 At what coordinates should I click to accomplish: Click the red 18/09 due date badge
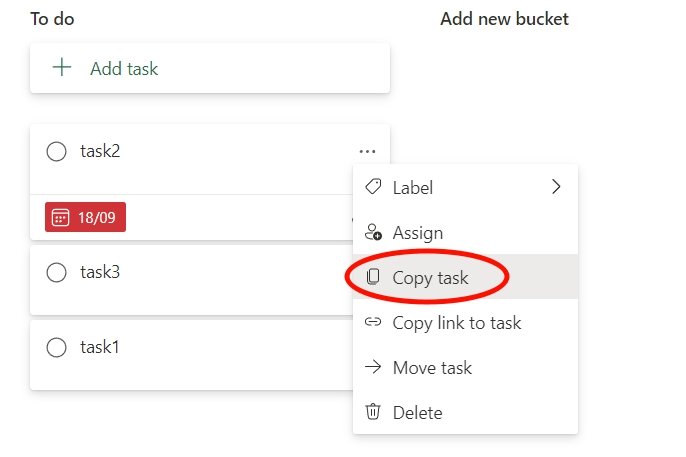[x=85, y=217]
